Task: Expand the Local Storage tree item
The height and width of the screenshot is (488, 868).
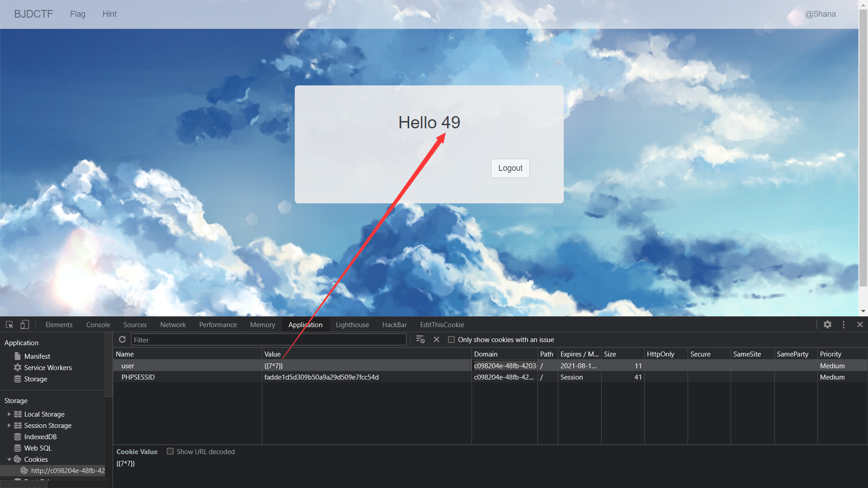Action: [x=9, y=414]
